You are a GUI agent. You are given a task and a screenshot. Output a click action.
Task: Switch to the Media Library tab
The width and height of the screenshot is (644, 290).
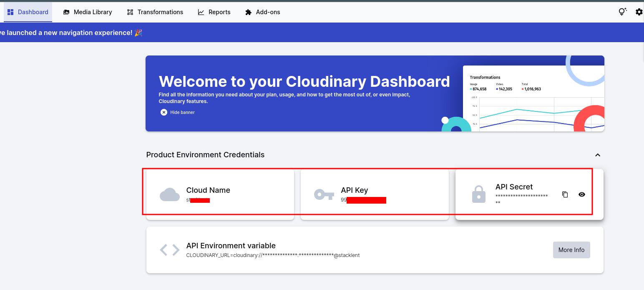(88, 12)
